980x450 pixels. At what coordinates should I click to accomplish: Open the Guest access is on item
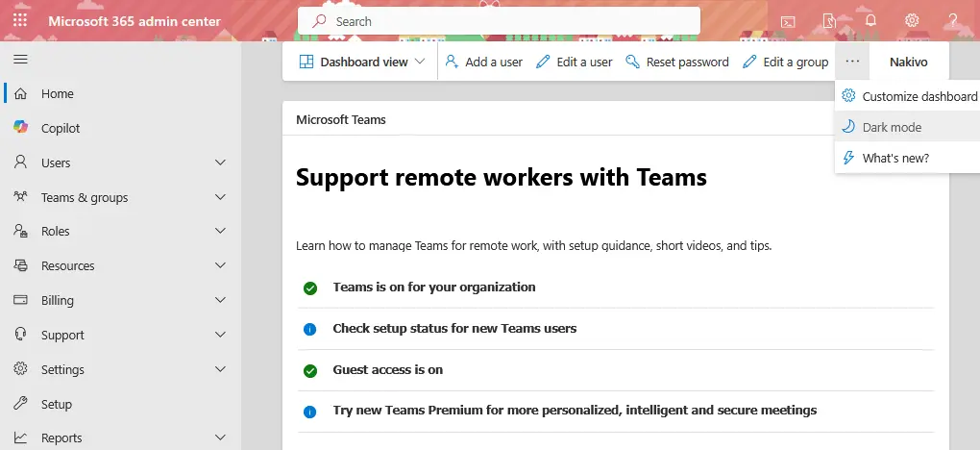(x=387, y=370)
